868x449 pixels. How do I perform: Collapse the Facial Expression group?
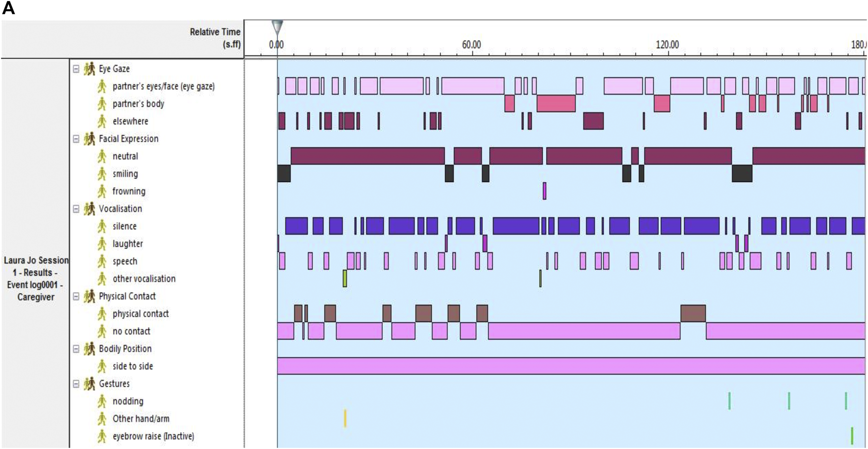click(76, 139)
